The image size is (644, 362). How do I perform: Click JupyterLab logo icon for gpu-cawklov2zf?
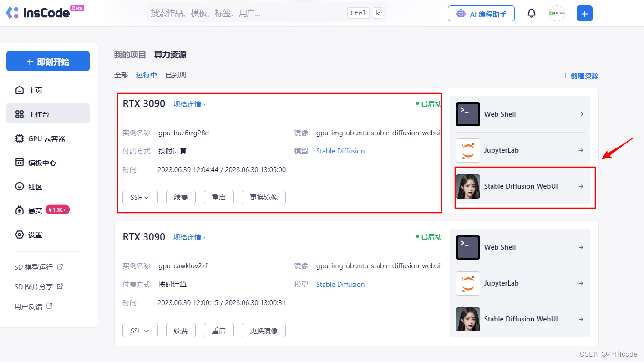468,283
